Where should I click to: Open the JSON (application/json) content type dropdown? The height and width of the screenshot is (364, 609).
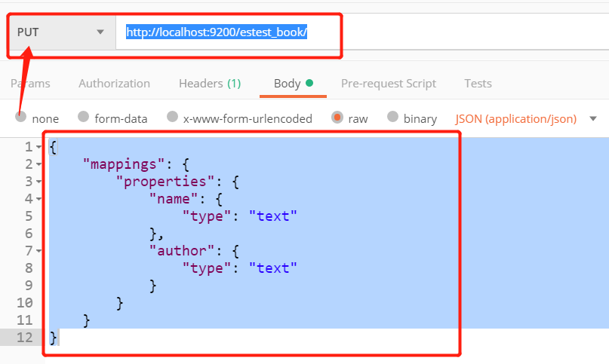click(x=526, y=119)
